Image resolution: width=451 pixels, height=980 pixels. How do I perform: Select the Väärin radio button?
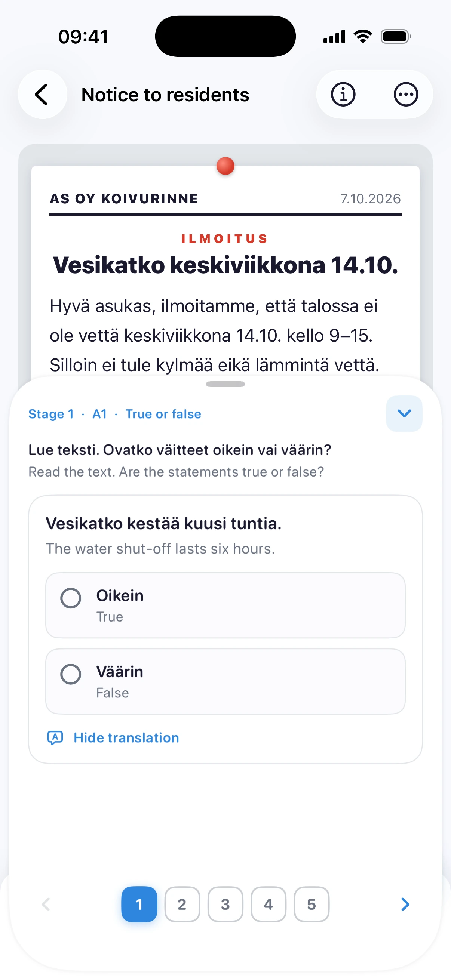coord(71,674)
